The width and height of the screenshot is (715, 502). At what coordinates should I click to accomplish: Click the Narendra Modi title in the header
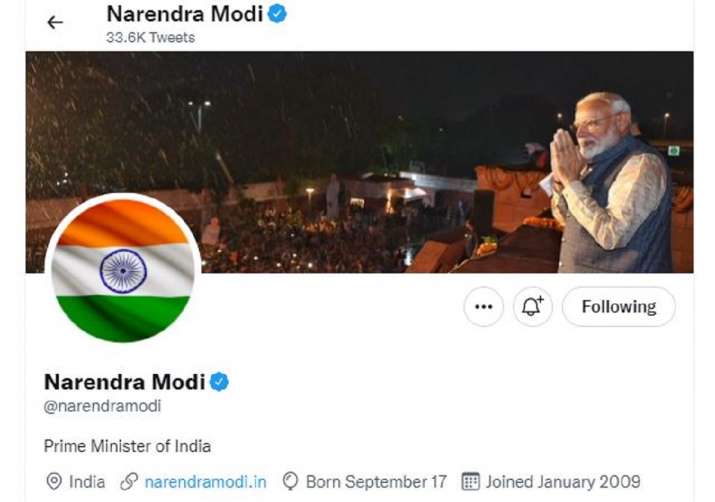(x=184, y=14)
